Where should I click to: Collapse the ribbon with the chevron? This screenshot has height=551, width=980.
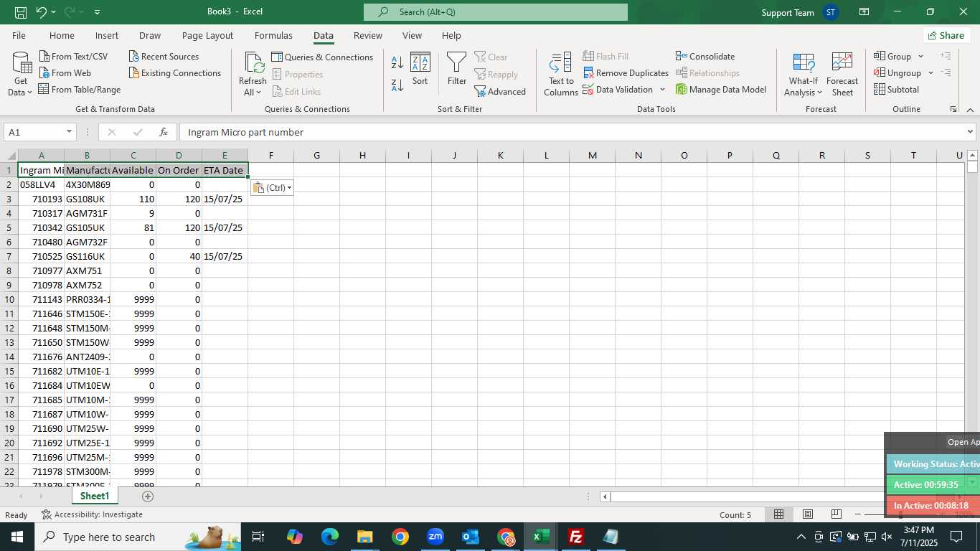pos(970,109)
